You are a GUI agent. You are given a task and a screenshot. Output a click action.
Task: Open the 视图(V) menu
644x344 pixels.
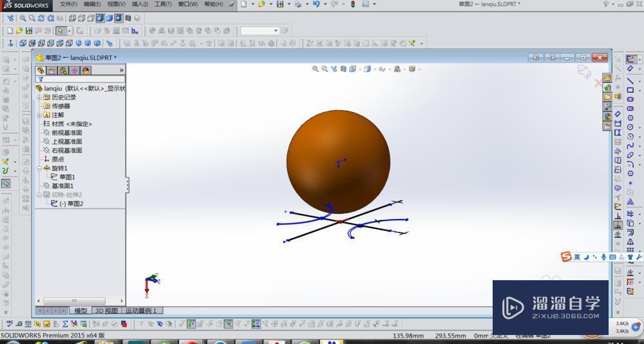coord(116,4)
